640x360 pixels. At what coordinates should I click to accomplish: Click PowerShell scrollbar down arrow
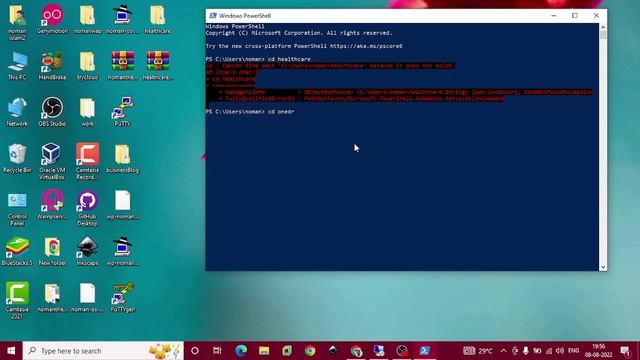[603, 267]
